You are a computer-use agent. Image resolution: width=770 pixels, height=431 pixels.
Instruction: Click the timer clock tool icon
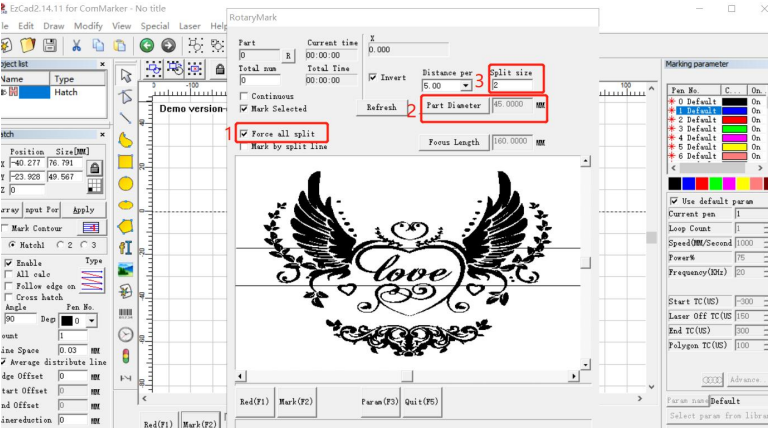point(126,335)
